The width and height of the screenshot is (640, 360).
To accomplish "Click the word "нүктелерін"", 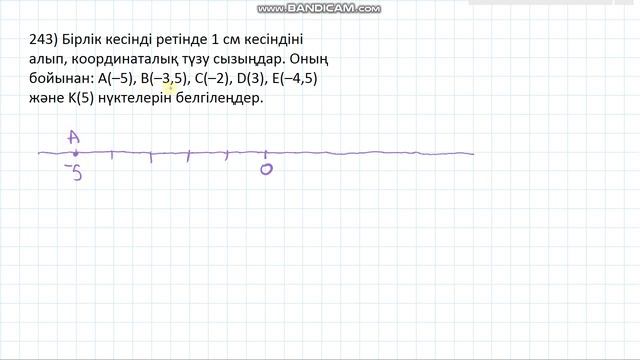I will (135, 98).
